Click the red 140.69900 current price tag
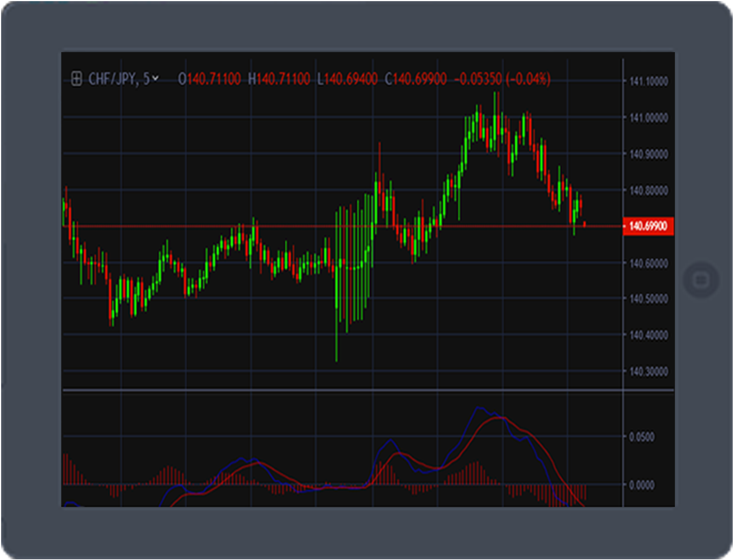 point(648,226)
